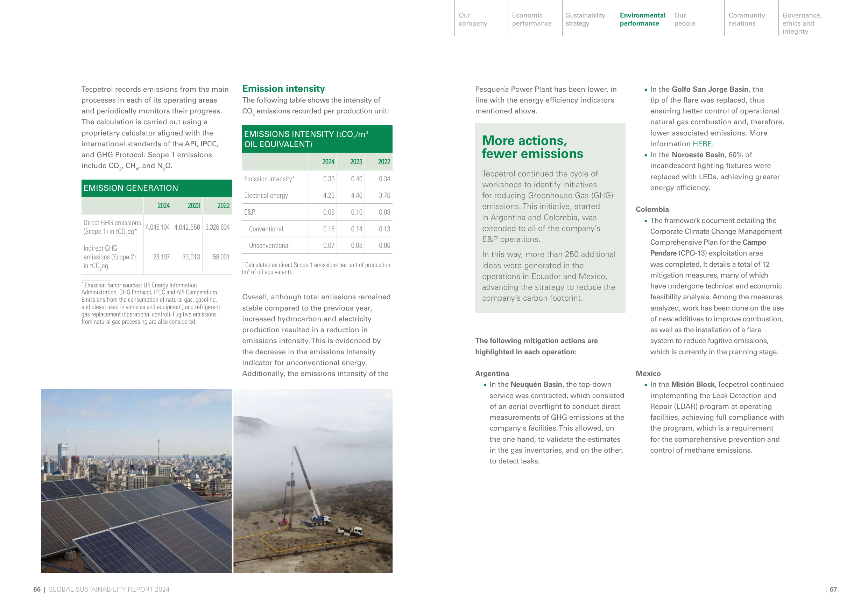Open the Our company section tab

[473, 19]
